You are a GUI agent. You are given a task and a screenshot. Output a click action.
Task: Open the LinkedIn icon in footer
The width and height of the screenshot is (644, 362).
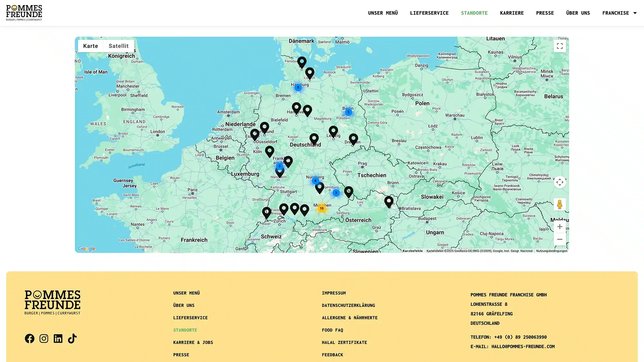[58, 339]
